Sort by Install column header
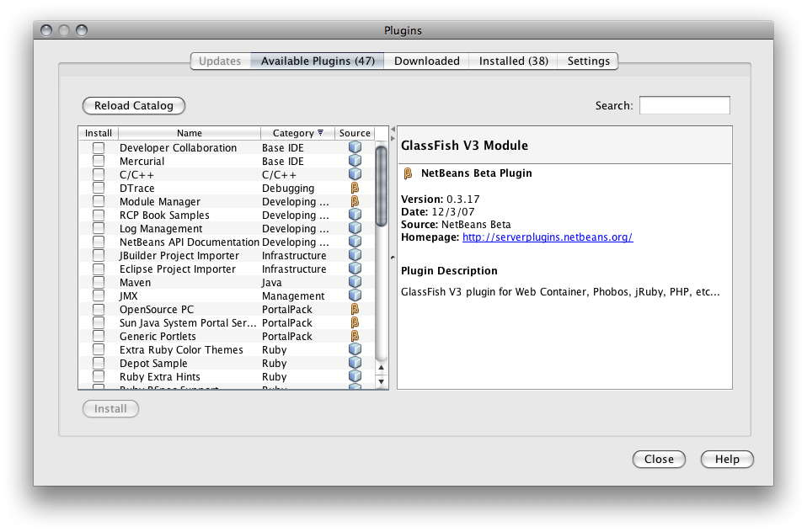The width and height of the screenshot is (807, 532). pyautogui.click(x=99, y=133)
